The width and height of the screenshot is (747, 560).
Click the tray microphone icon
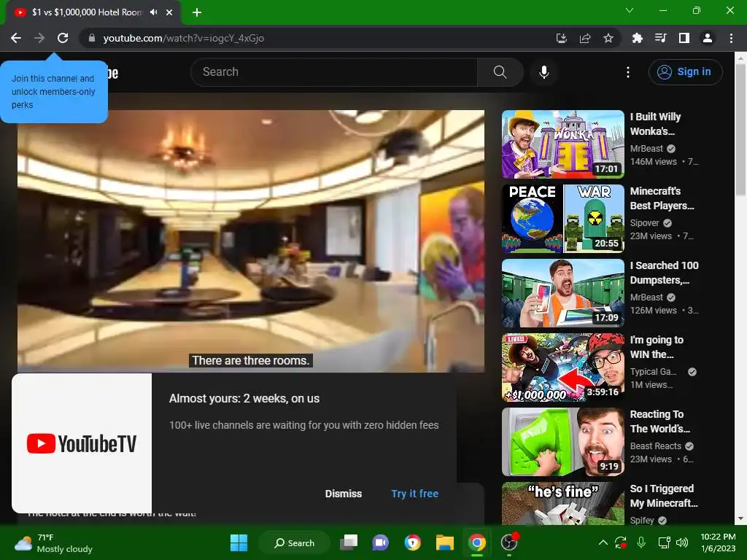[641, 542]
